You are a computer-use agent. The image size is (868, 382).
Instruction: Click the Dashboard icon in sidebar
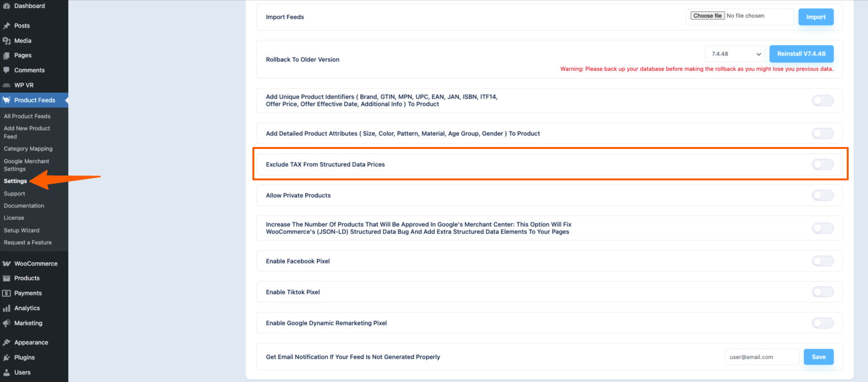(x=6, y=6)
